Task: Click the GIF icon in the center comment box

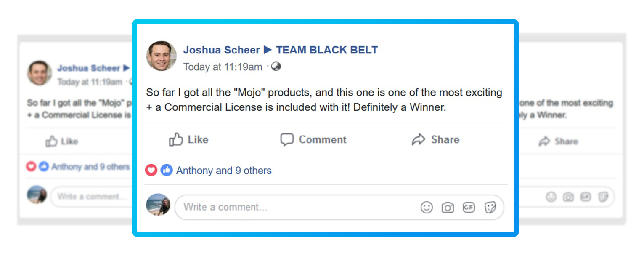Action: point(469,207)
